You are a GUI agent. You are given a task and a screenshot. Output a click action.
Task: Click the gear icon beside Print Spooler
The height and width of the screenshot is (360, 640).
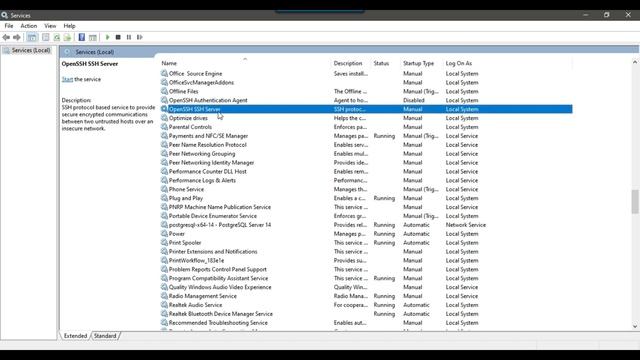point(164,242)
